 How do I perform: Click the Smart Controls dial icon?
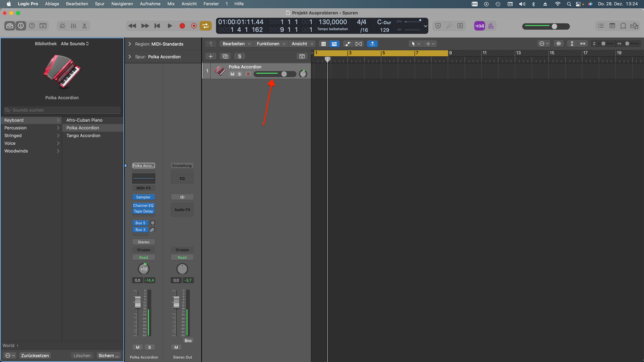[62, 26]
